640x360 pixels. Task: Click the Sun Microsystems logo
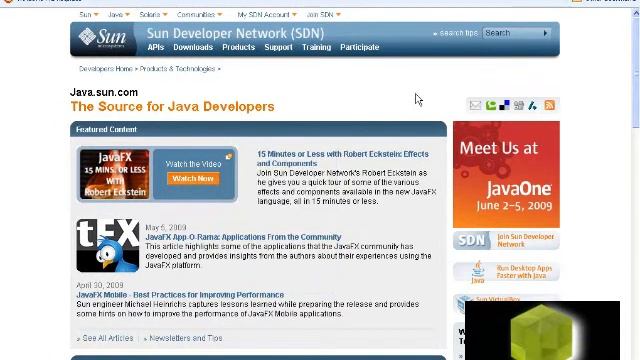102,38
